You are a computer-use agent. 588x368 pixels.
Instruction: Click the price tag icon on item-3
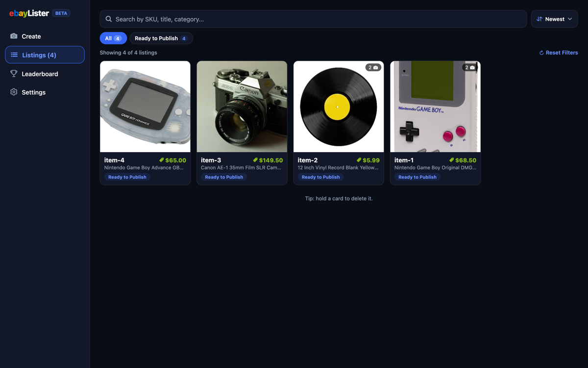255,160
